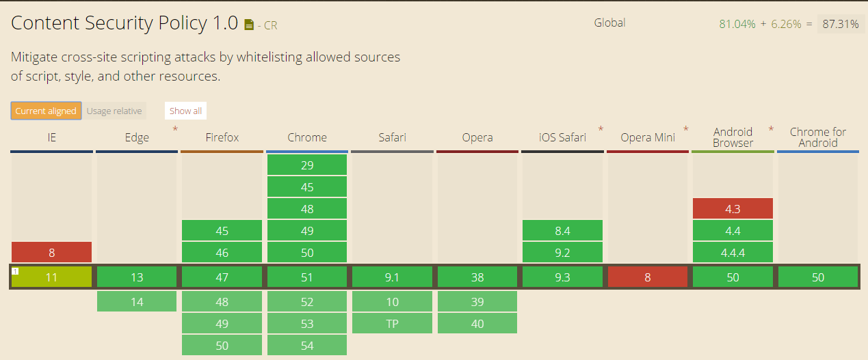This screenshot has width=868, height=360.
Task: Click the Firefox 47 current version cell
Action: 222,277
